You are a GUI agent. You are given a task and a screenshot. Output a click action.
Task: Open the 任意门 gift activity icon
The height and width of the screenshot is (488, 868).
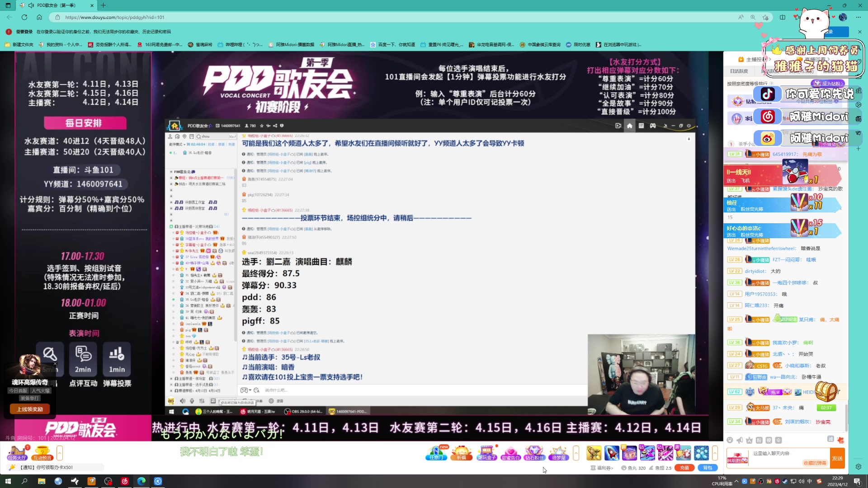coord(436,452)
